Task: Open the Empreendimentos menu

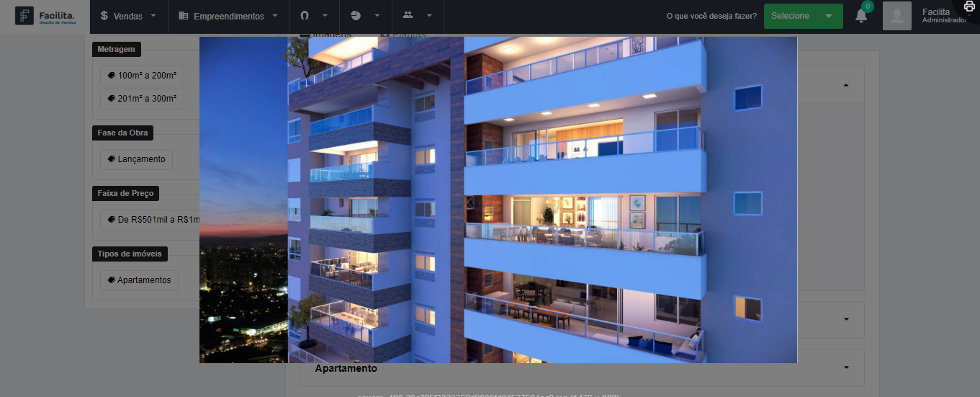Action: click(x=228, y=16)
